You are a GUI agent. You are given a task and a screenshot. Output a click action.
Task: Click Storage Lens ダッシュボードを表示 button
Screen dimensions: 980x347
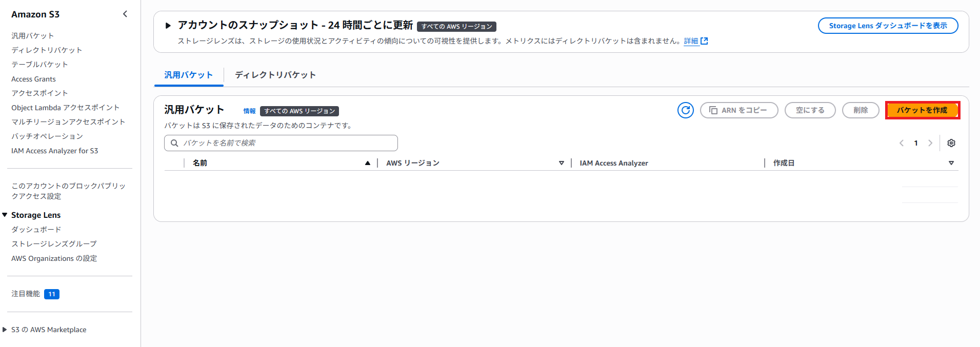888,26
